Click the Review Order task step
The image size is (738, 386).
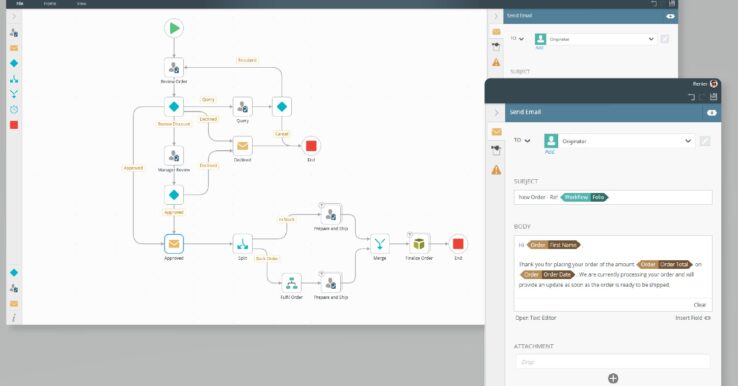tap(174, 68)
